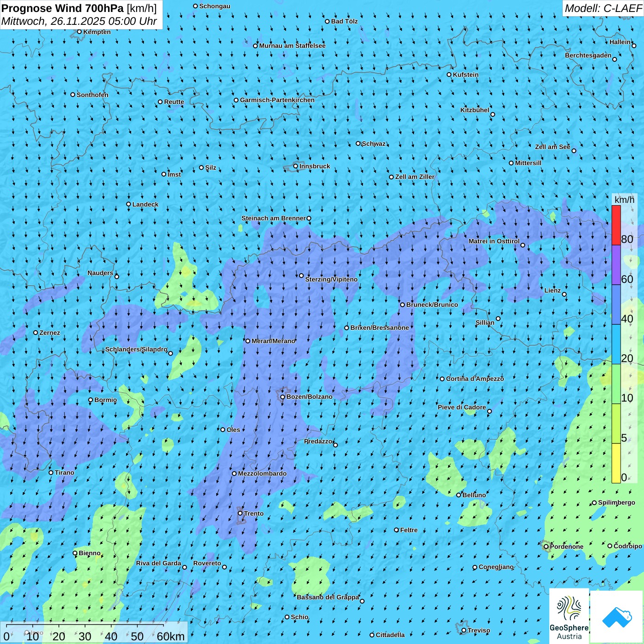Click the Pordenone city marker
Image resolution: width=644 pixels, height=644 pixels.
tap(546, 546)
